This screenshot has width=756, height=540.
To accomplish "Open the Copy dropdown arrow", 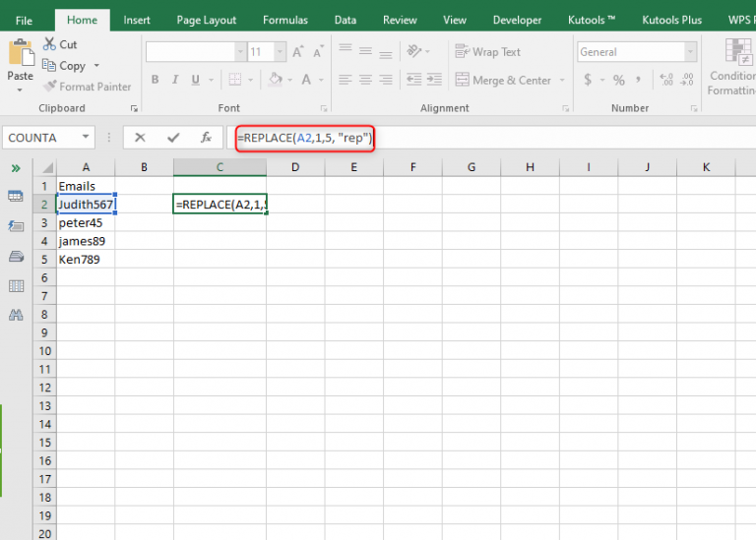I will click(96, 65).
